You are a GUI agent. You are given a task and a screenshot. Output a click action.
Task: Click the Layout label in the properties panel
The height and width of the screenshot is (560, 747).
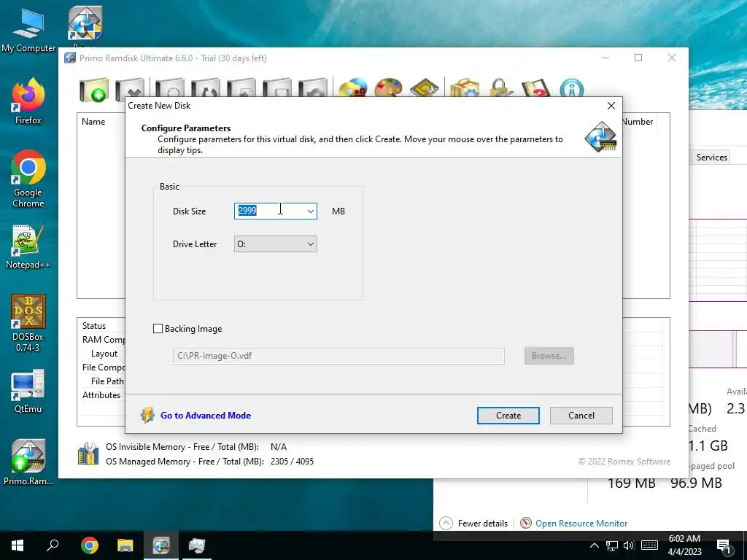pyautogui.click(x=104, y=354)
